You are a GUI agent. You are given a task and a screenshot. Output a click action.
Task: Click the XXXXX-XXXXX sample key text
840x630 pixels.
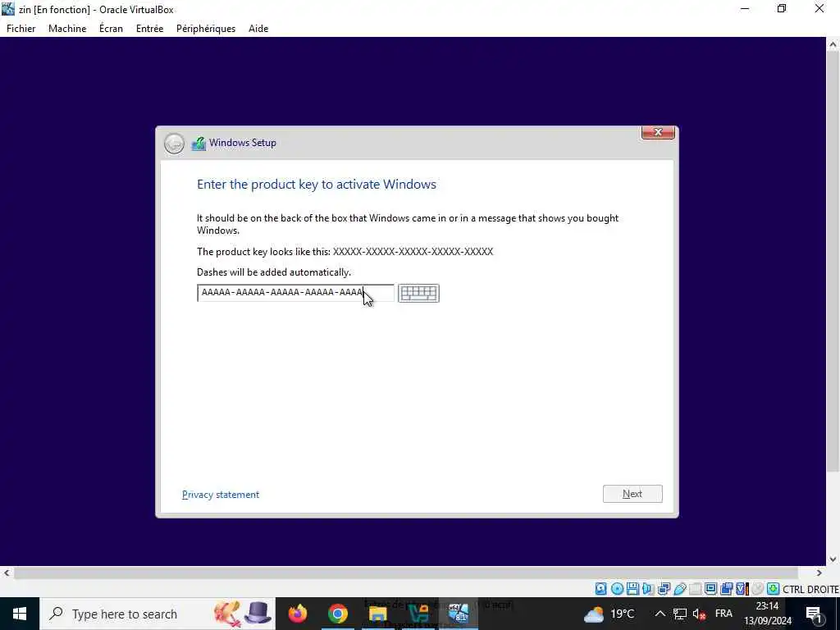[x=413, y=251]
